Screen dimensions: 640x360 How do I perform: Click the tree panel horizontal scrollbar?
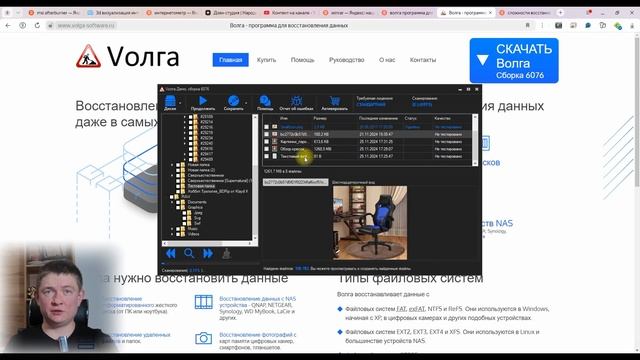pos(207,243)
